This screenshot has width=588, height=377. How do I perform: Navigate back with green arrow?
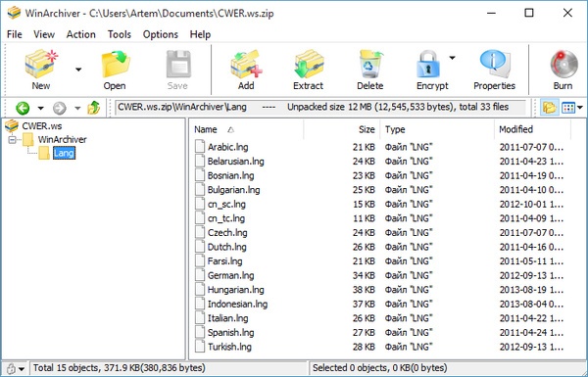(23, 108)
